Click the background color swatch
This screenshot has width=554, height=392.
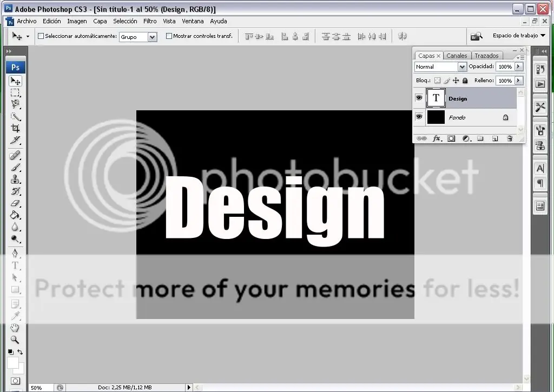click(x=21, y=370)
